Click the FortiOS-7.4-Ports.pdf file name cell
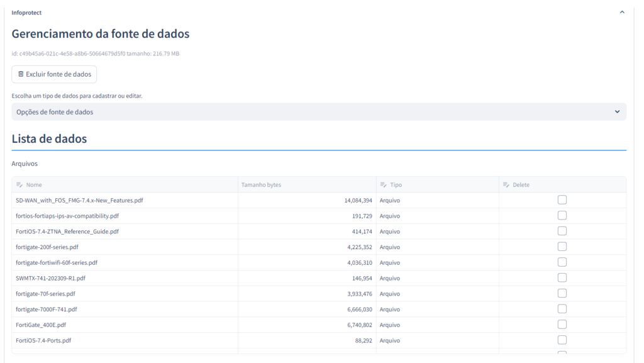Screen dimensions: 644x363 [x=43, y=340]
